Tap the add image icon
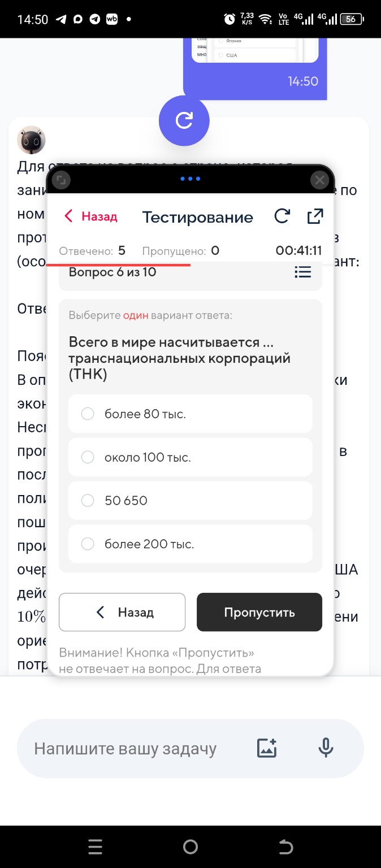Screen dimensions: 381x868 pos(266,747)
